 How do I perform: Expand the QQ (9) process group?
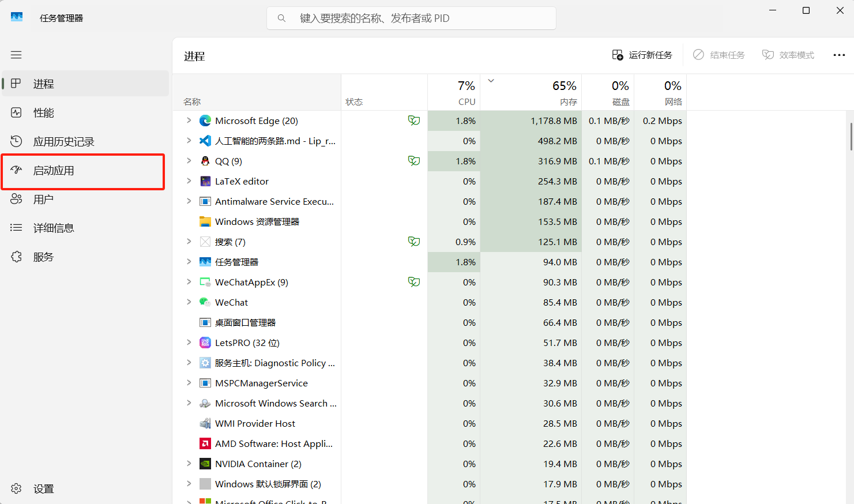(x=189, y=161)
